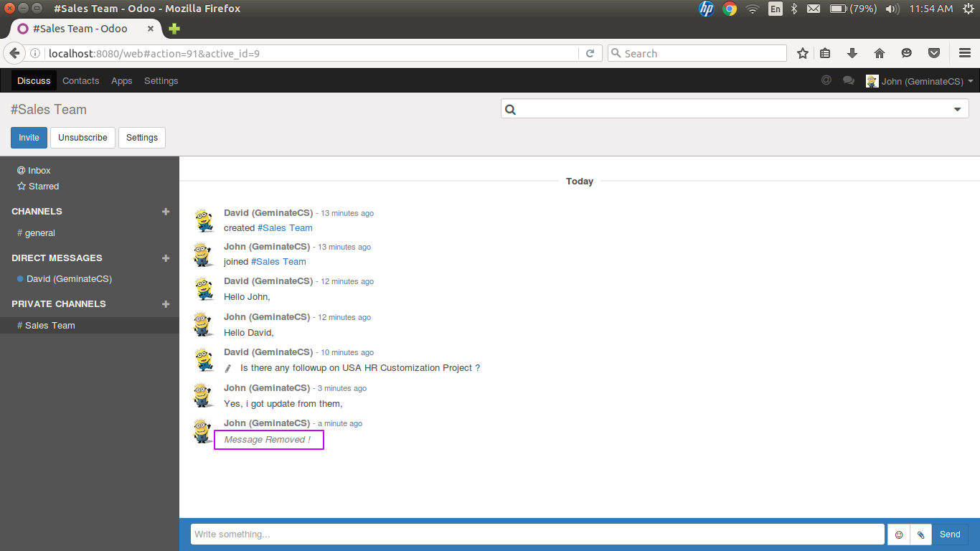The image size is (980, 551).
Task: Expand the Odoo search options dropdown arrow
Action: [x=957, y=109]
